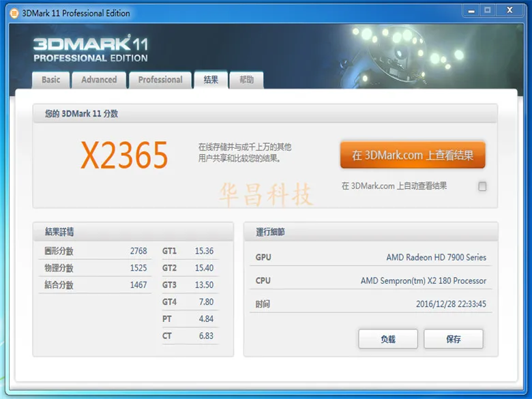Click the GT4 value 7.80
This screenshot has width=532, height=399.
tap(206, 302)
